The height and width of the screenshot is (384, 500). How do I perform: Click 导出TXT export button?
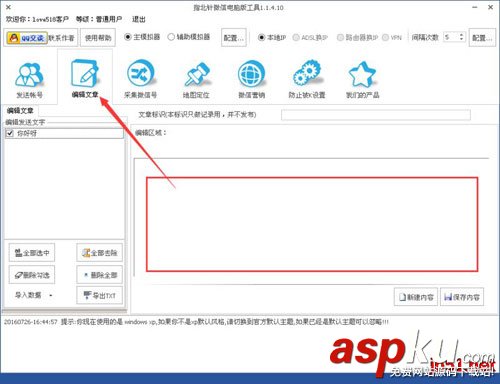(99, 295)
